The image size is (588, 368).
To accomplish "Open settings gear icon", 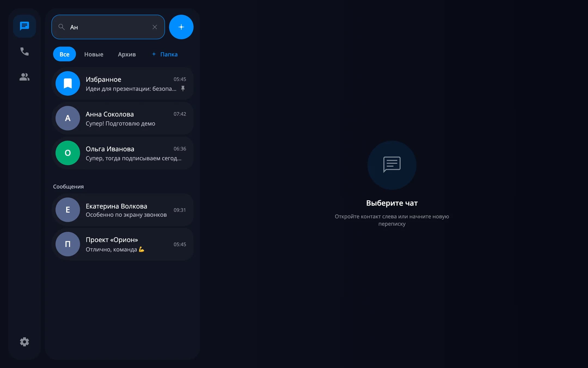I will (x=24, y=342).
